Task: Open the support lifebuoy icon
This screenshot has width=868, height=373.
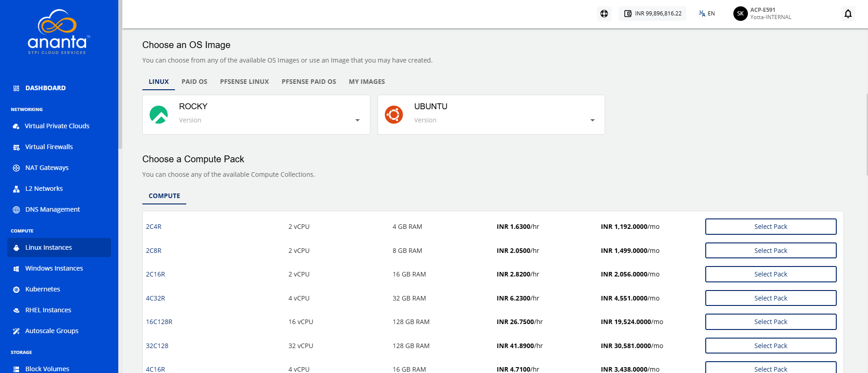Action: pos(604,14)
